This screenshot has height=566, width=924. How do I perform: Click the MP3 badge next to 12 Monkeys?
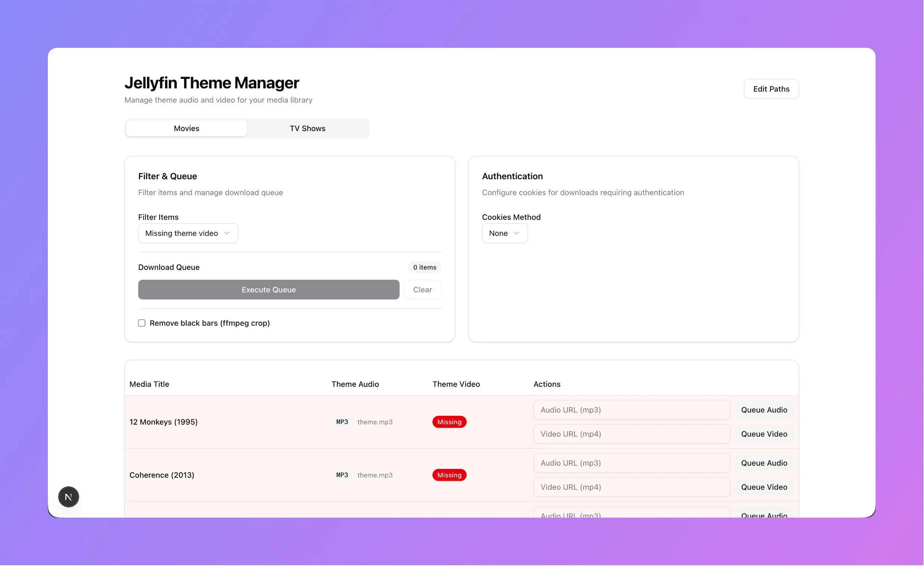pos(342,422)
